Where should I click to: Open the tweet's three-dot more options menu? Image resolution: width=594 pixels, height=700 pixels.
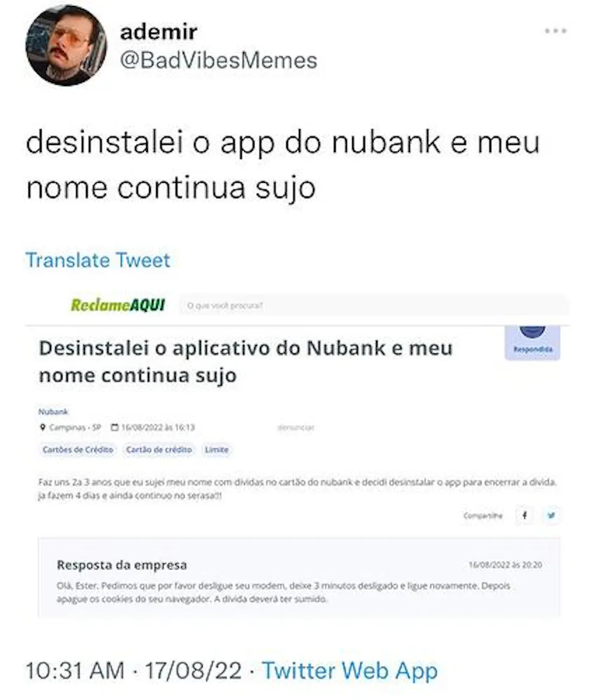click(555, 31)
